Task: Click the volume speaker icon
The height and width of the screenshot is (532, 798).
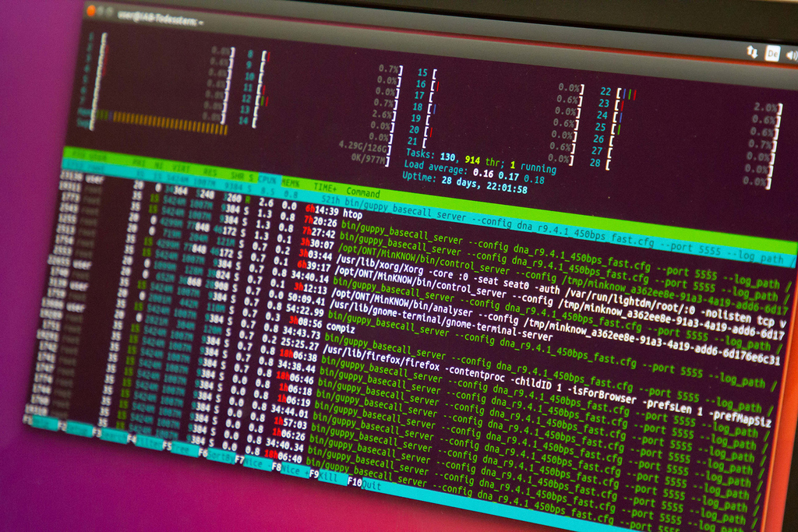Action: pyautogui.click(x=791, y=55)
